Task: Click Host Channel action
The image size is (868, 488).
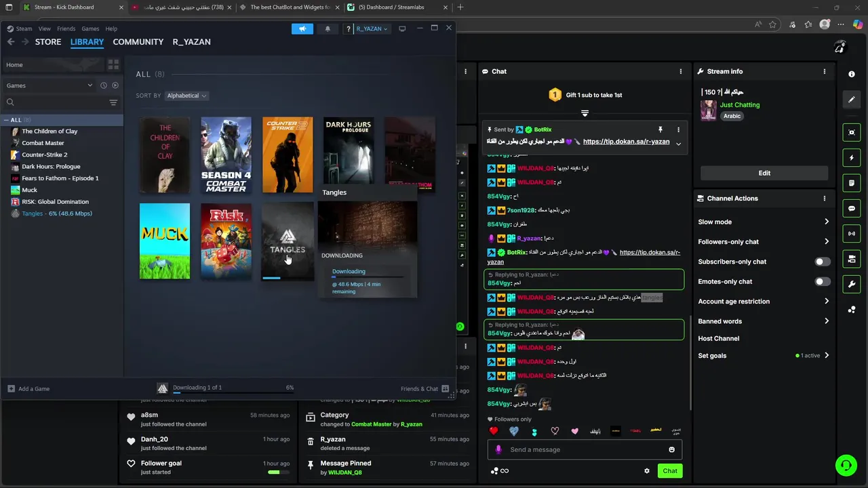Action: click(x=719, y=338)
